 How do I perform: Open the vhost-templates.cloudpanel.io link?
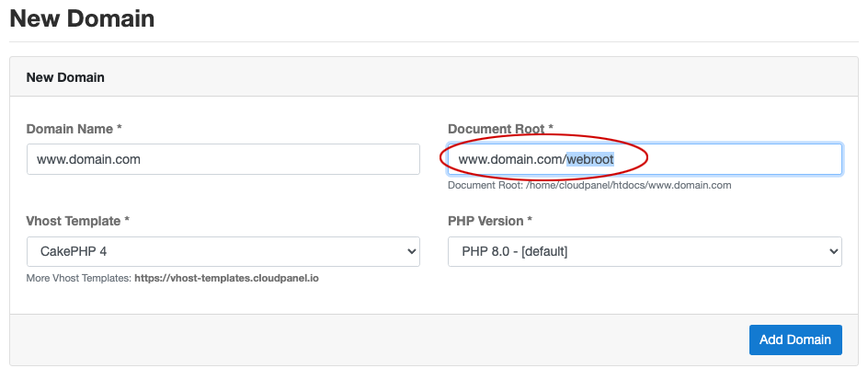(x=226, y=278)
